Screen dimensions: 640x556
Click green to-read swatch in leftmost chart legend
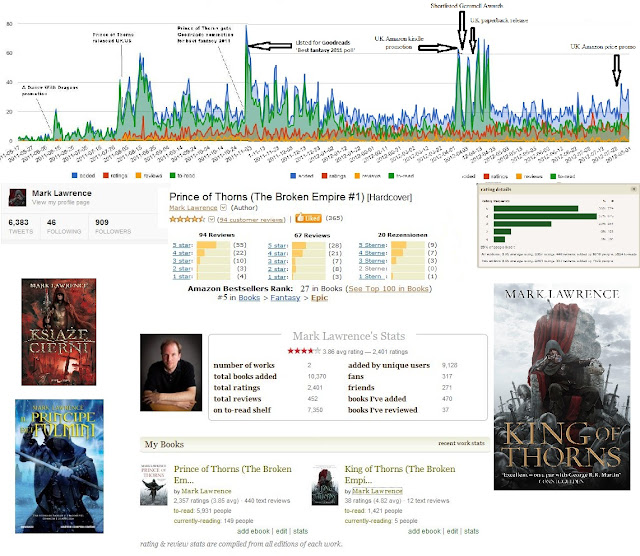pyautogui.click(x=173, y=175)
